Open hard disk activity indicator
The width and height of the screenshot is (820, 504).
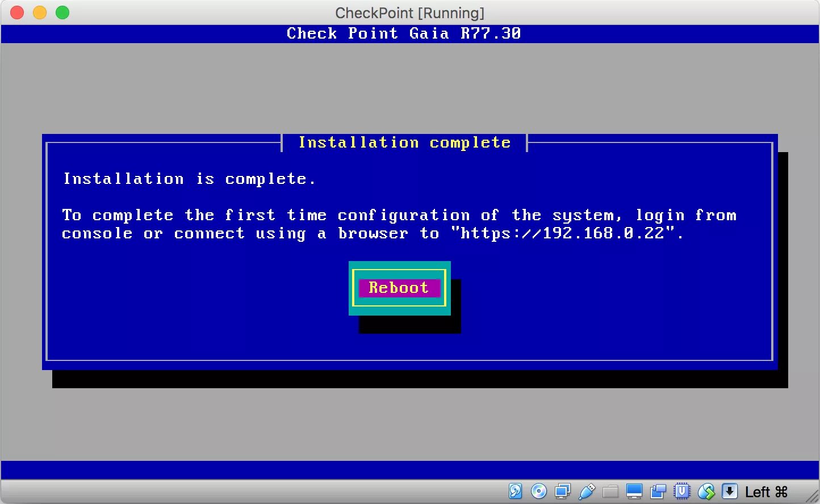(515, 491)
